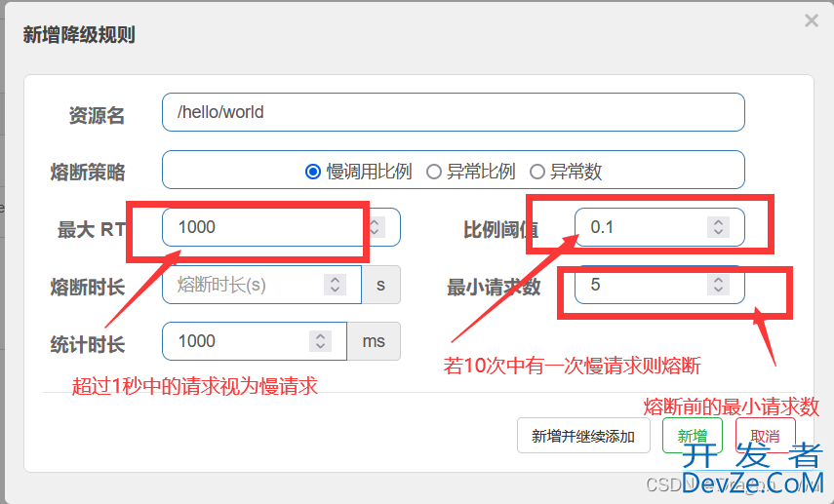The height and width of the screenshot is (504, 834).
Task: Click the green 新增 button
Action: (692, 436)
